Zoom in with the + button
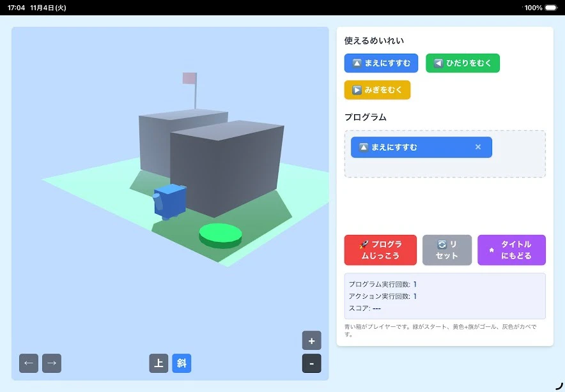 coord(312,340)
